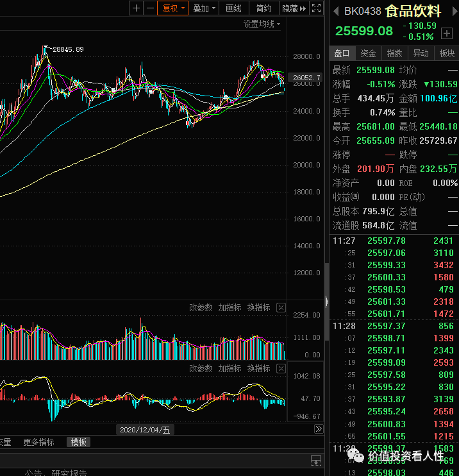Click the 11:27 tick row 25597.78
Viewport: 459px width, 476px height.
[394, 241]
